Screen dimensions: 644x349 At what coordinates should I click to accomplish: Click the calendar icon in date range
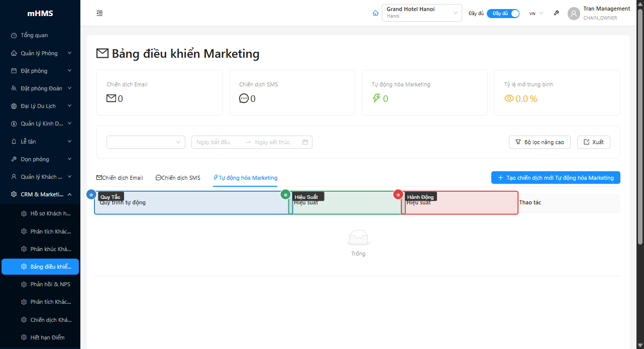click(x=305, y=142)
